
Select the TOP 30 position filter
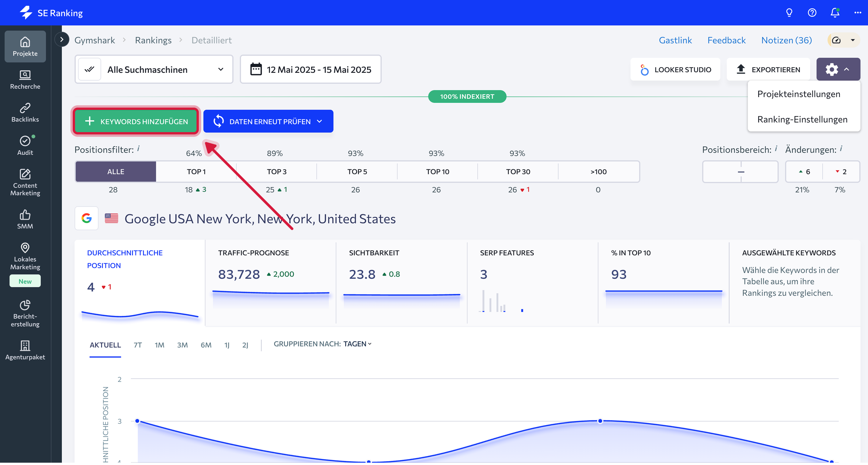(x=518, y=172)
